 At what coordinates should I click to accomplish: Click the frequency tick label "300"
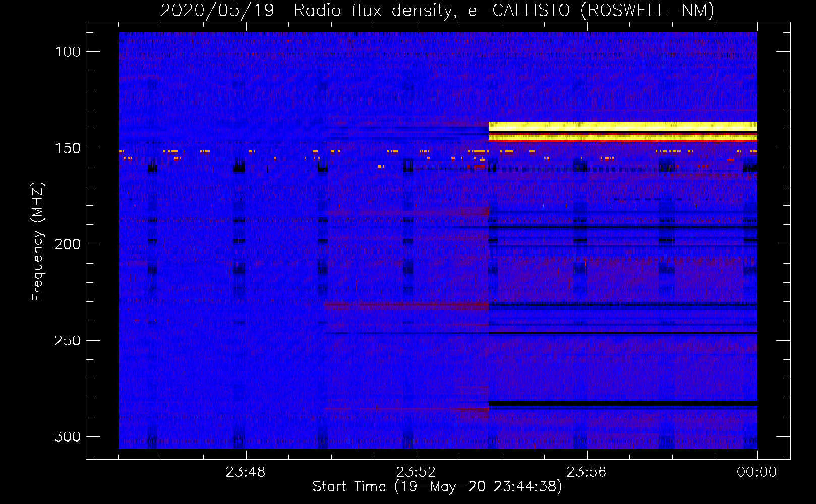pos(68,437)
